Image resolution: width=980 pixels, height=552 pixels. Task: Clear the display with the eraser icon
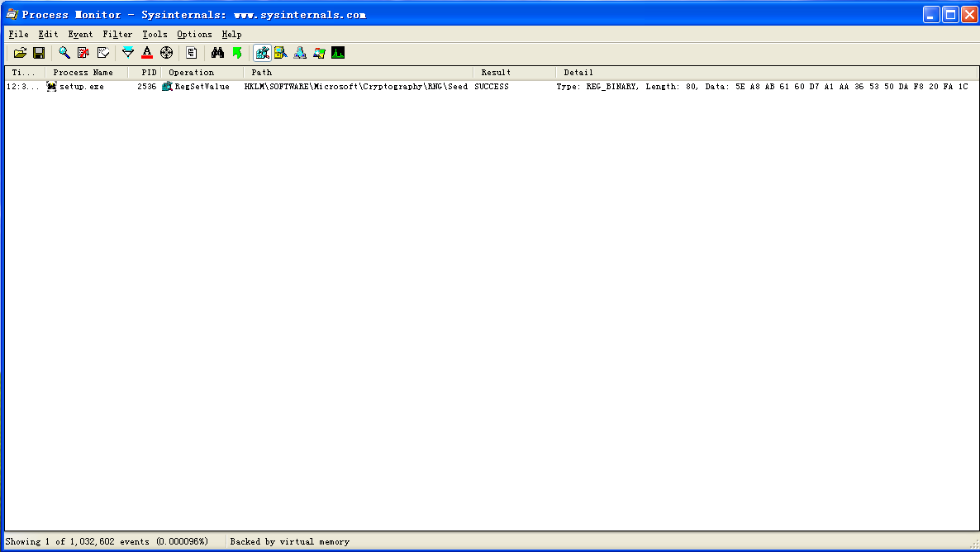(103, 53)
